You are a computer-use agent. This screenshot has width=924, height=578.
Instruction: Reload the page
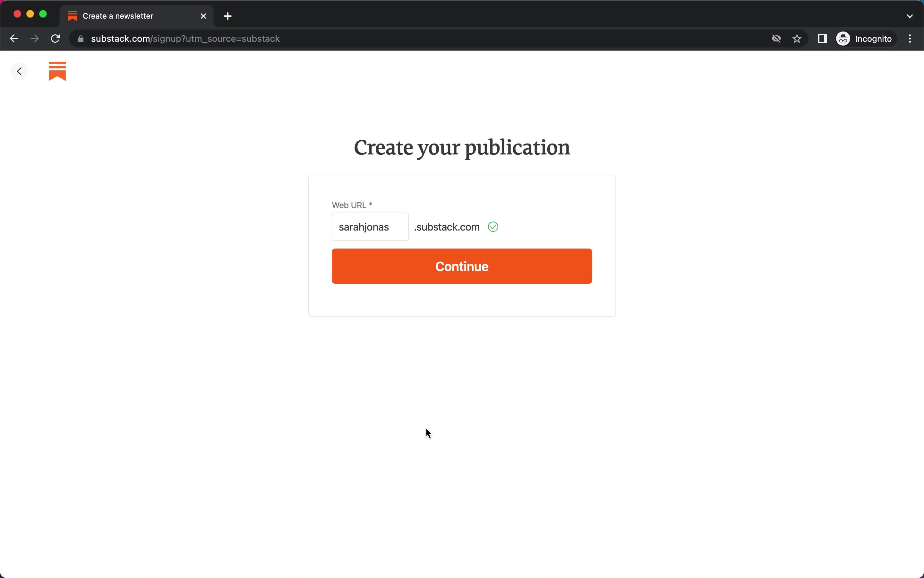(56, 39)
